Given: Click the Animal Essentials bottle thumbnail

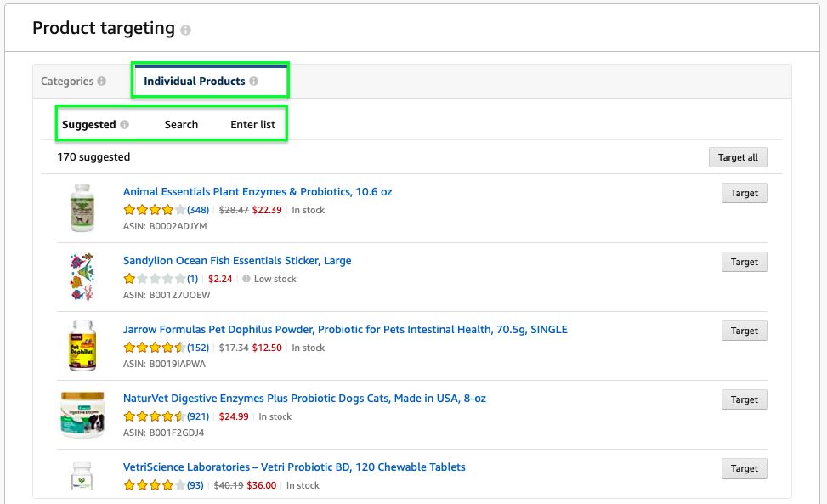Looking at the screenshot, I should click(x=82, y=208).
